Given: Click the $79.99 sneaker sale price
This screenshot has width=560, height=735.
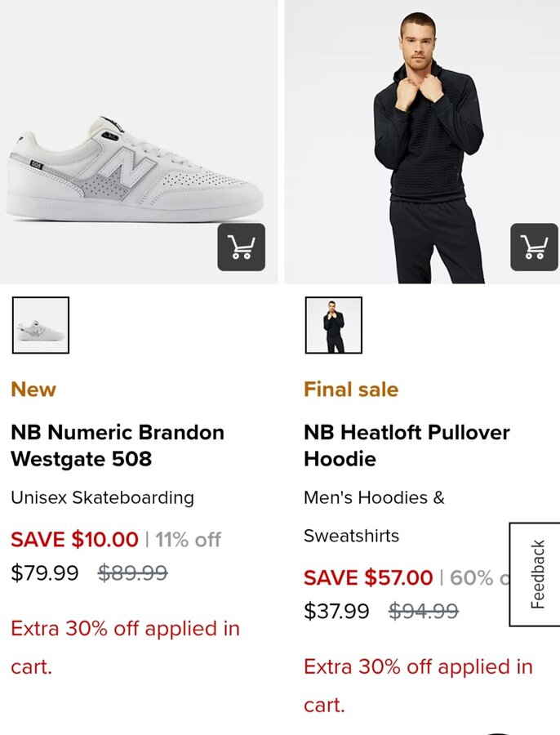Looking at the screenshot, I should [45, 573].
